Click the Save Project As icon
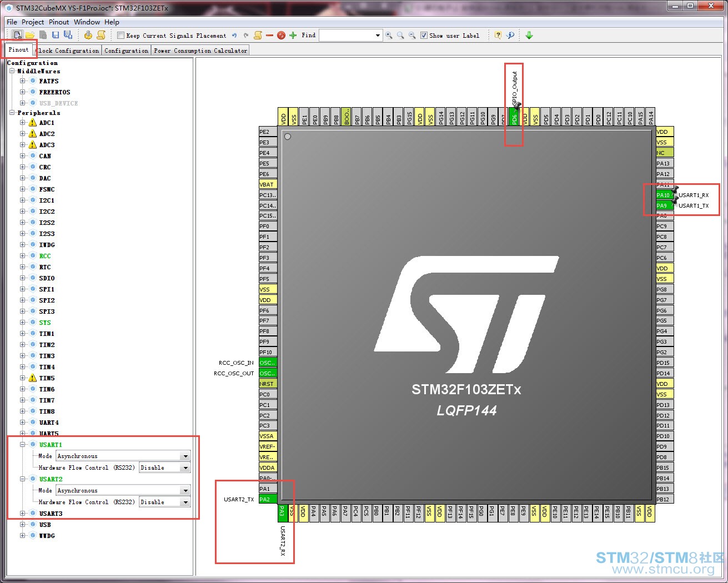The image size is (728, 583). click(68, 35)
